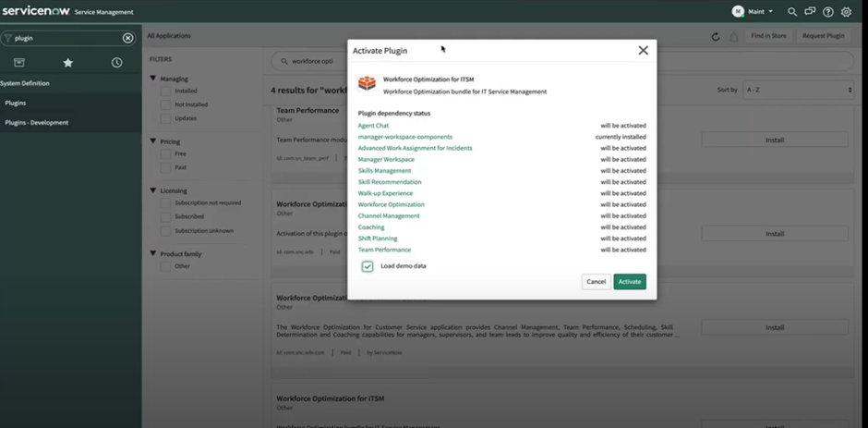Open the Channel Management dependency link

coord(389,215)
